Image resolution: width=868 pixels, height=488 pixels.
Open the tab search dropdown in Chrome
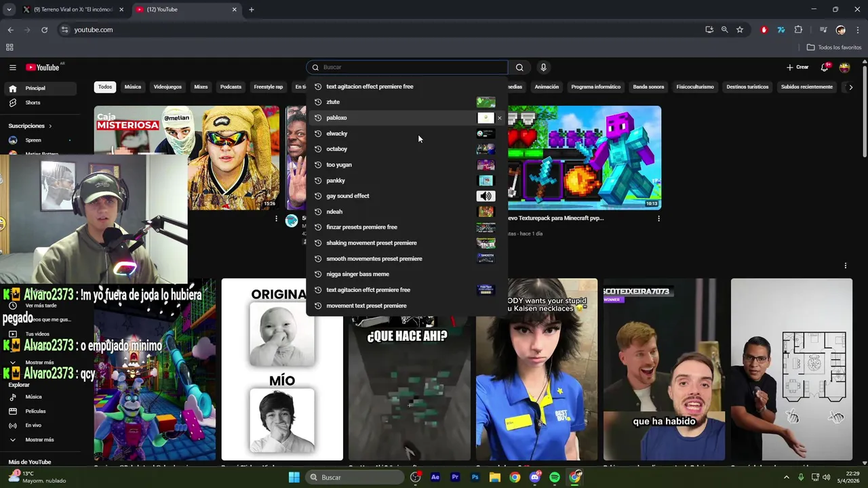(x=9, y=9)
